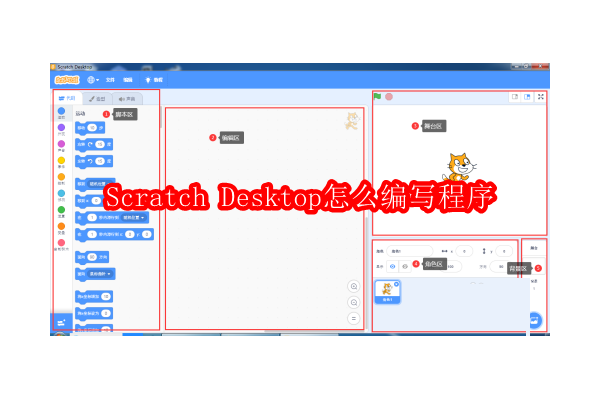The height and width of the screenshot is (400, 600).
Task: Click the green flag to run
Action: tap(378, 96)
